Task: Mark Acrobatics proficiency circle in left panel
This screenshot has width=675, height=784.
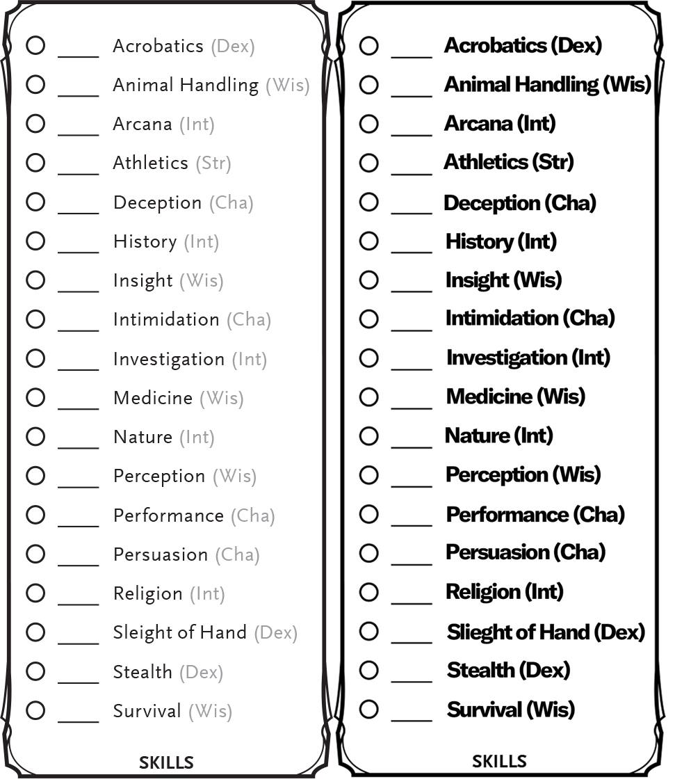Action: coord(35,45)
